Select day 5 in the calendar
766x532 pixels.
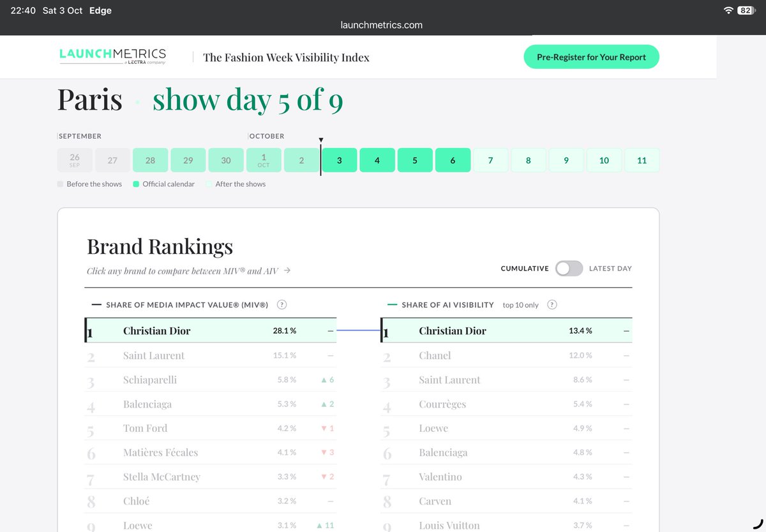[415, 160]
